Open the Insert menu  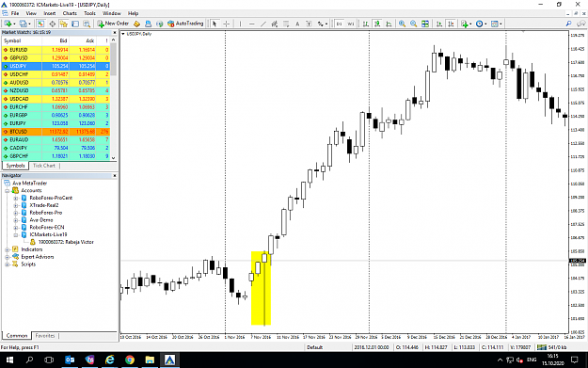point(50,13)
